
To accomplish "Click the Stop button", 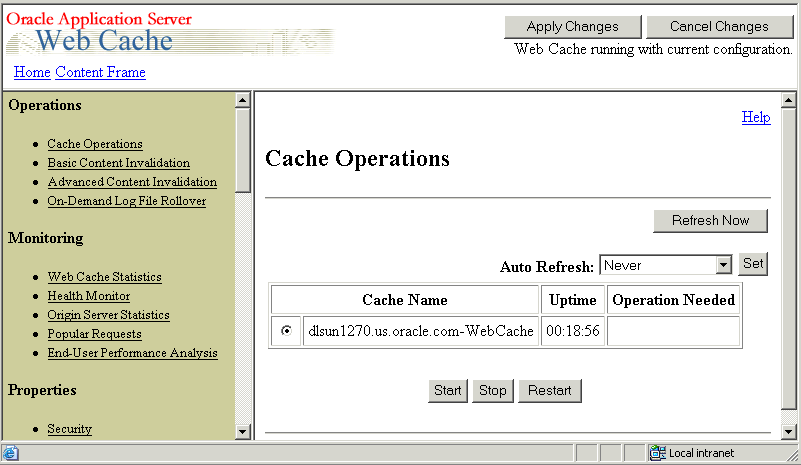I will click(492, 390).
